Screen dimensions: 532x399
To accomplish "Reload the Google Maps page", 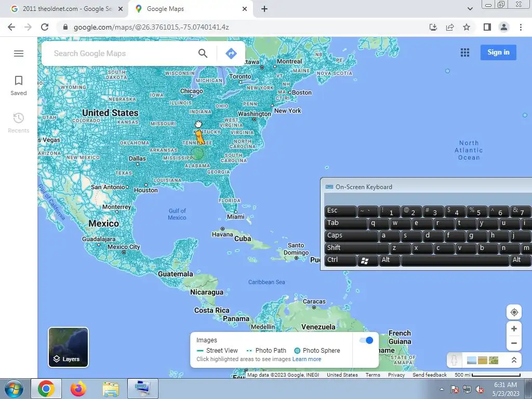I will click(x=45, y=27).
